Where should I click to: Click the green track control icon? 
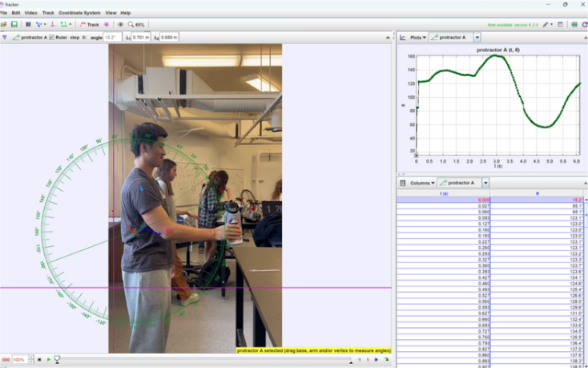66,24
